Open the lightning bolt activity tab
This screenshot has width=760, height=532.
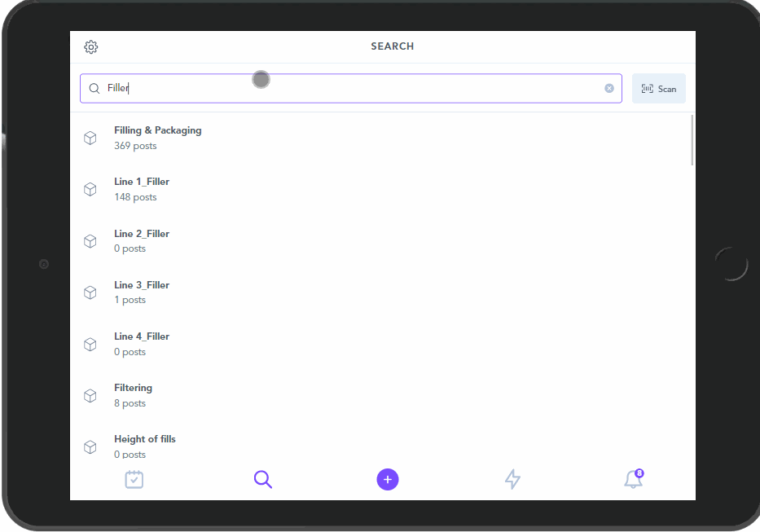click(512, 480)
